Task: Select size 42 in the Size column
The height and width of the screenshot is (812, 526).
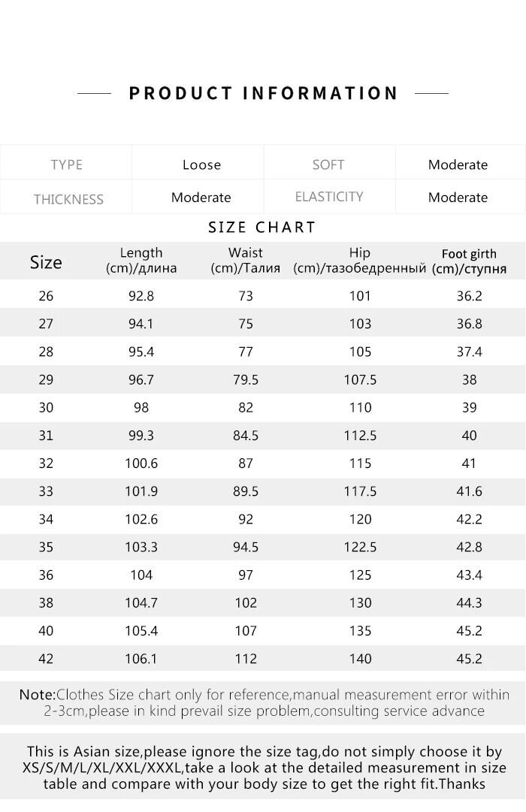Action: 46,659
